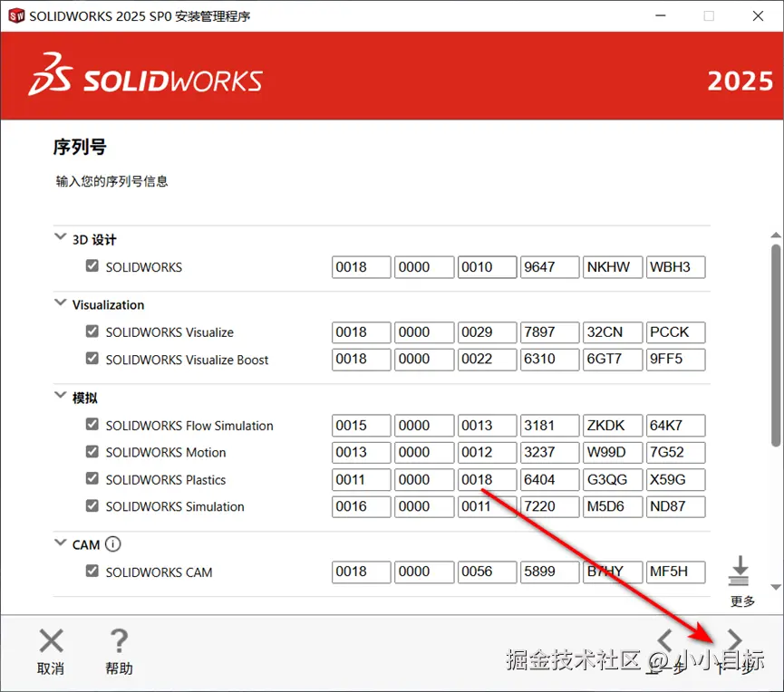This screenshot has height=692, width=784.
Task: Click CAM serial field MF5H
Action: [675, 572]
